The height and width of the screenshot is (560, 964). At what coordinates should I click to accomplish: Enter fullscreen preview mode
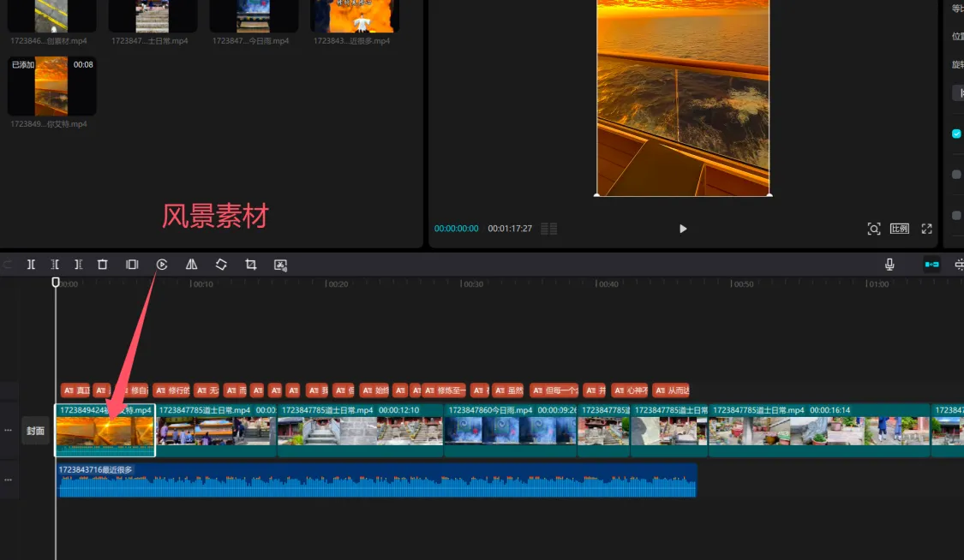click(926, 229)
